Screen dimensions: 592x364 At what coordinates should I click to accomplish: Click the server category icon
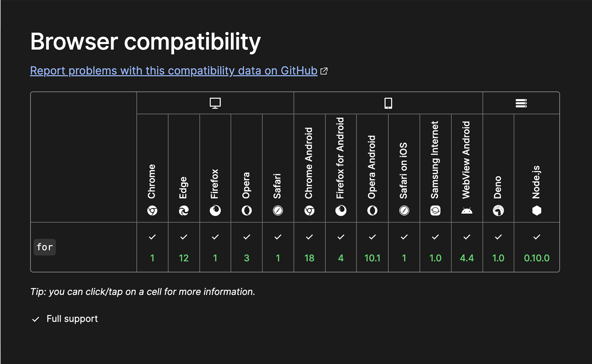[x=521, y=103]
